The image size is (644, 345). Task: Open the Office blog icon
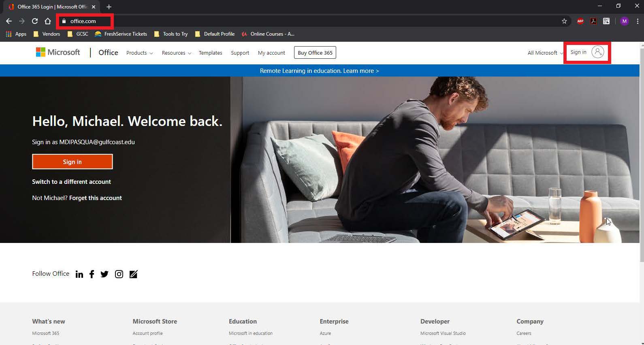pyautogui.click(x=133, y=274)
